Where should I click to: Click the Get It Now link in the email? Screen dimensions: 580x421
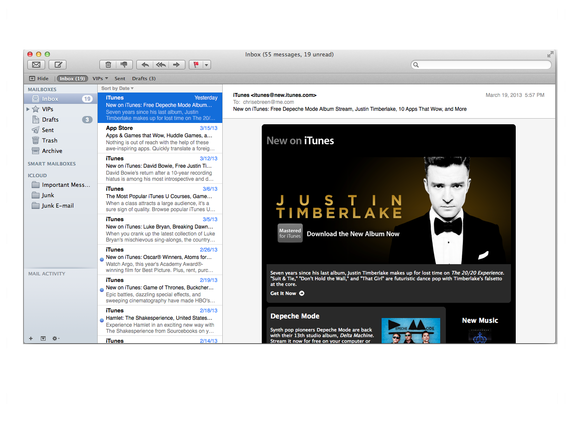(x=287, y=293)
